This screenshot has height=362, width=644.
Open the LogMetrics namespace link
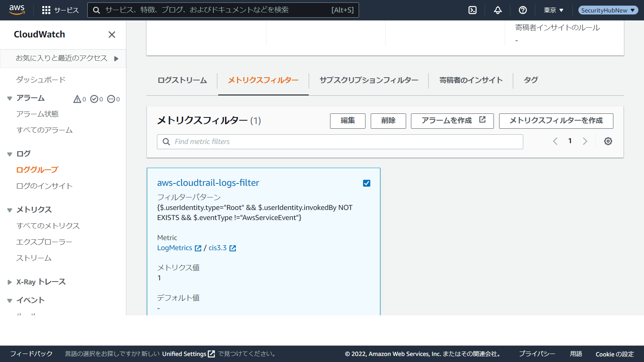[175, 248]
